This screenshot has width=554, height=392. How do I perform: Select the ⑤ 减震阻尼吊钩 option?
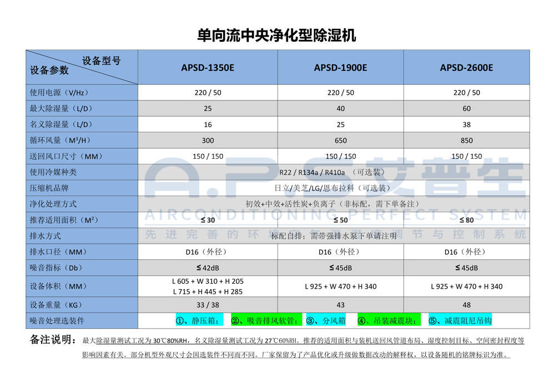[x=464, y=320]
